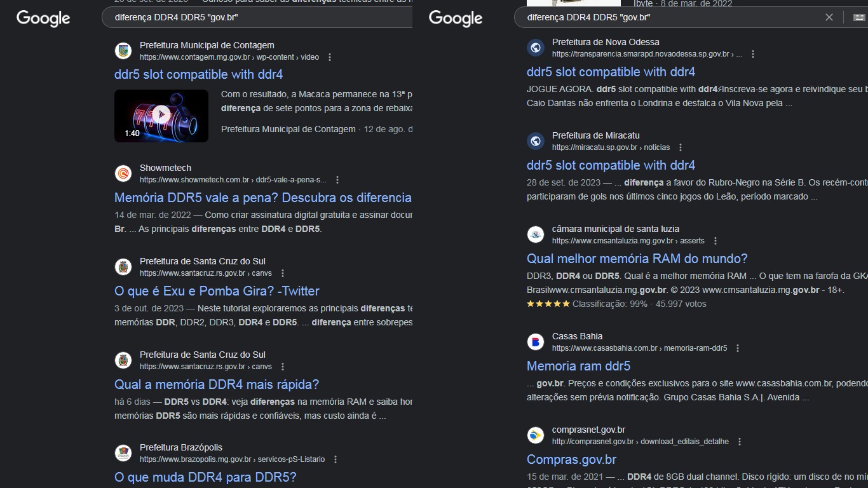Open "Qual melhor memória RAM do mundo?" link
The height and width of the screenshot is (488, 868).
pos(637,259)
